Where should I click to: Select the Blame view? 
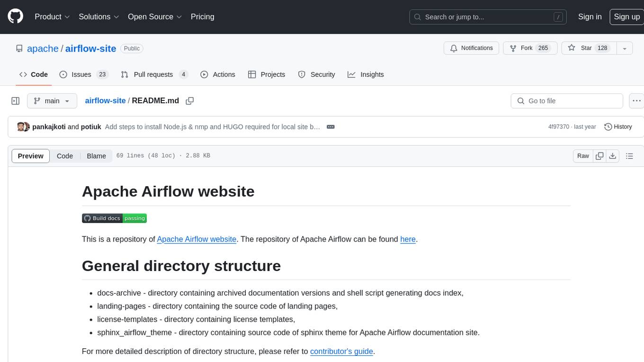tap(96, 156)
